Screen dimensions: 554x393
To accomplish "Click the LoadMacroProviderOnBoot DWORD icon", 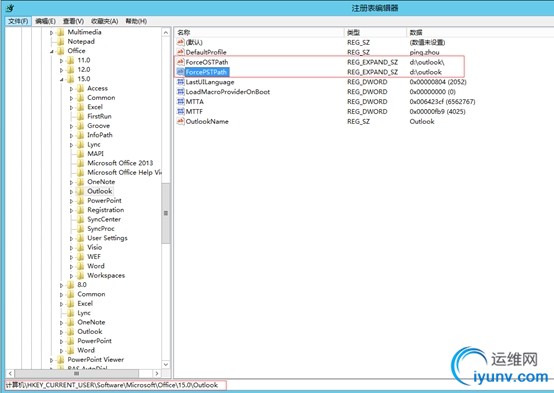I will [181, 92].
